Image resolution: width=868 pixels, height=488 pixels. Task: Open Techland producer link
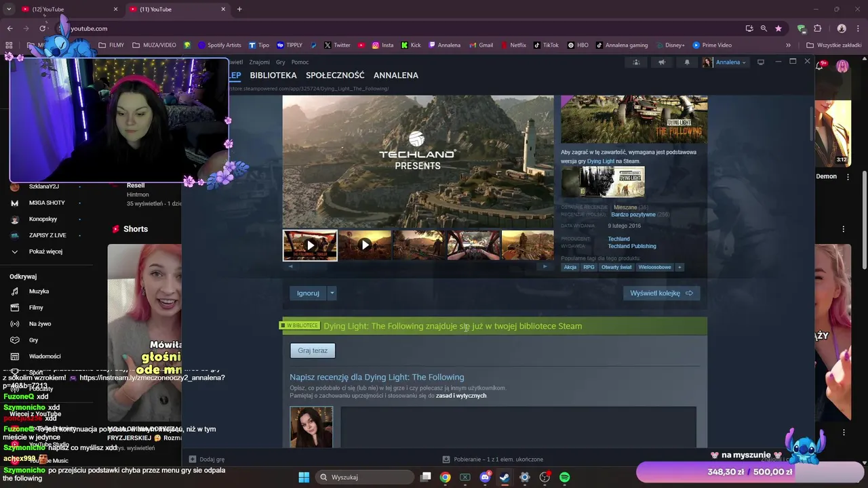[618, 239]
